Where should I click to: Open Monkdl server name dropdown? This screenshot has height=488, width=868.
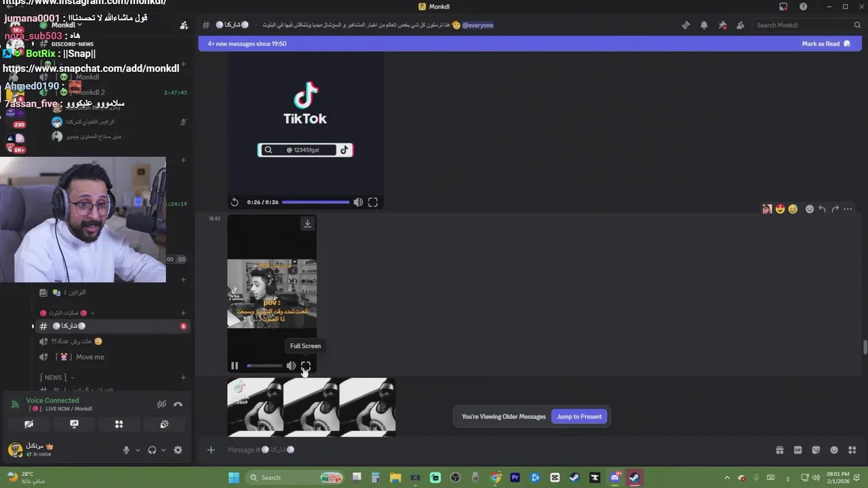67,25
